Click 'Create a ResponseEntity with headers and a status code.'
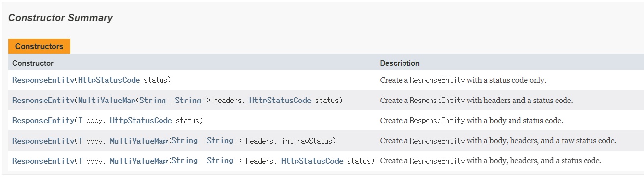This screenshot has width=644, height=178. 477,100
